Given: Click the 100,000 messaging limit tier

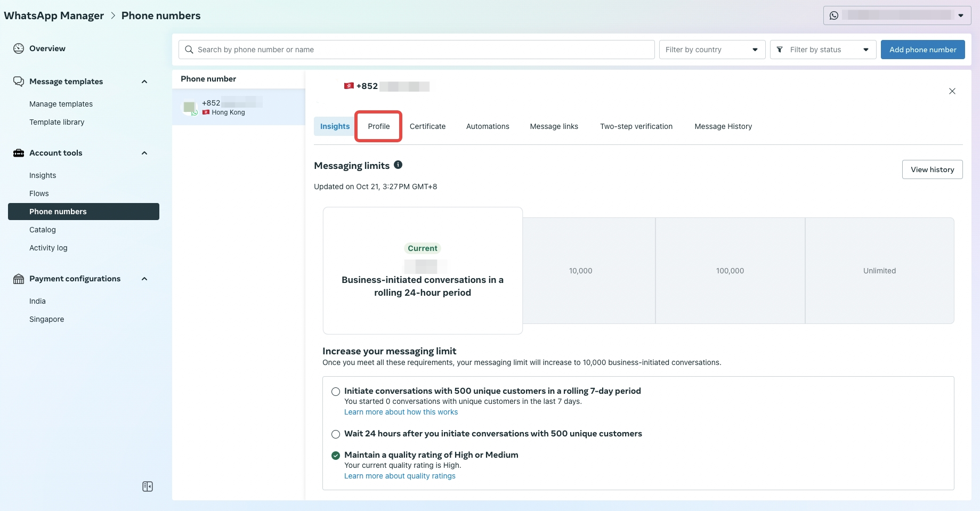Looking at the screenshot, I should (730, 271).
